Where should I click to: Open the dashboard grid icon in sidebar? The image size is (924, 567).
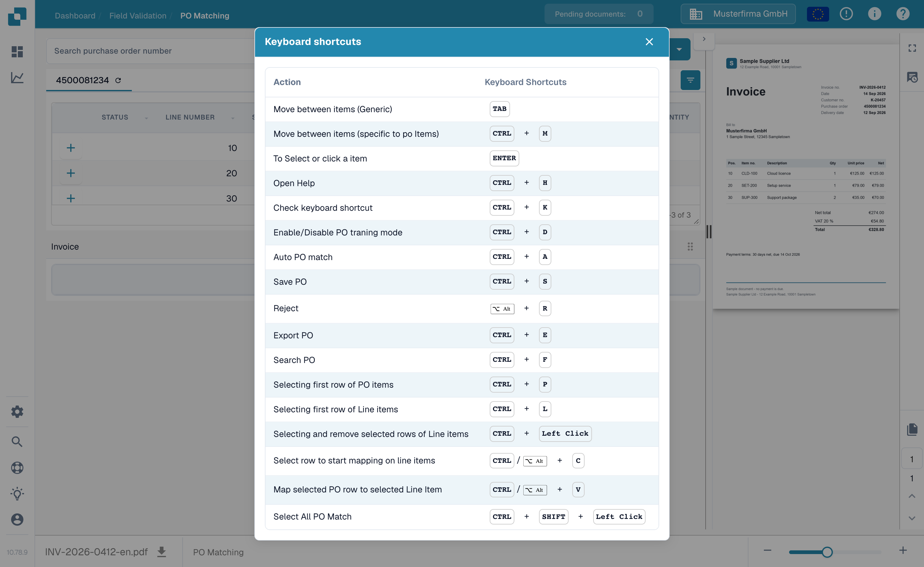tap(17, 51)
